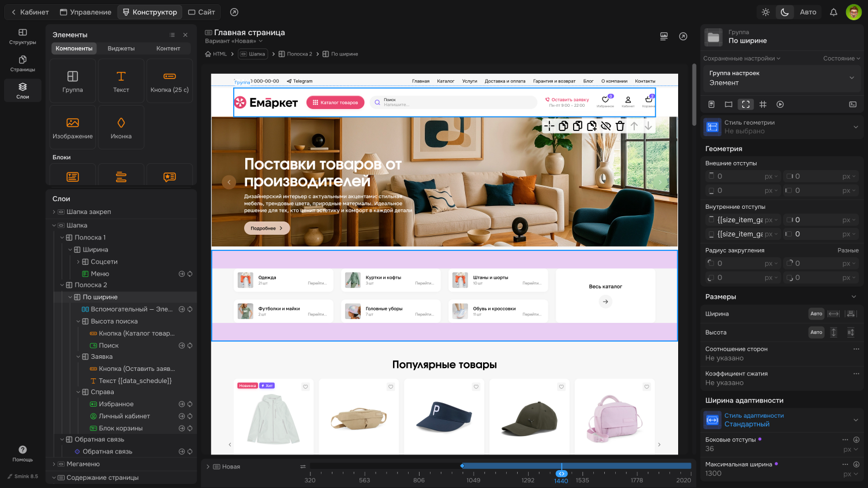Expand the Шапка закреп layer

coord(54,212)
